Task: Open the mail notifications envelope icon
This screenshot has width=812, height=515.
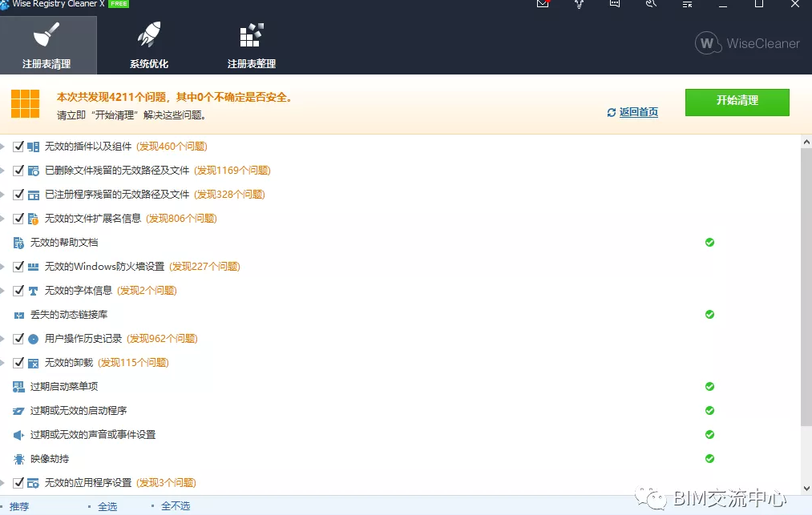Action: (543, 4)
